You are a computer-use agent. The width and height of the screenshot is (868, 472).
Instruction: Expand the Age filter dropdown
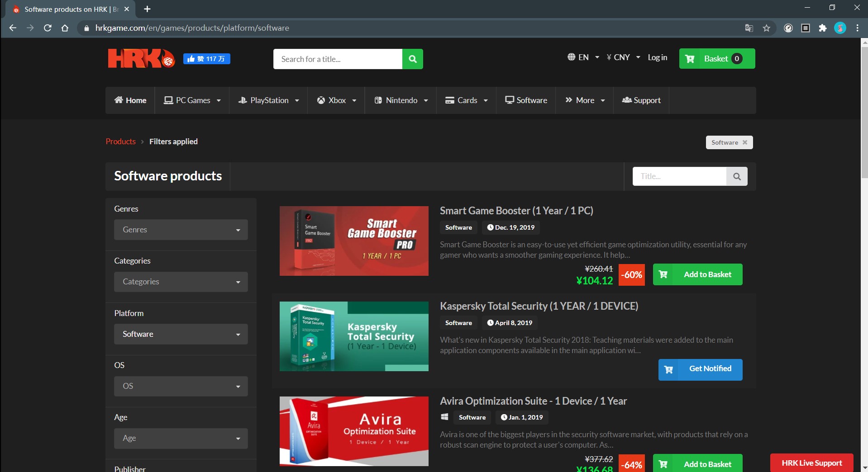[181, 439]
